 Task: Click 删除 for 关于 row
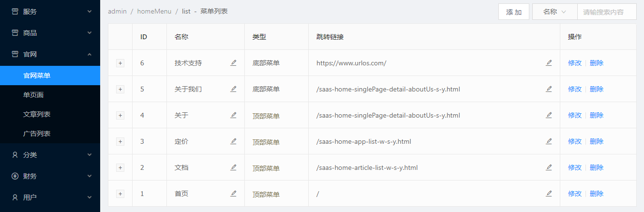597,115
